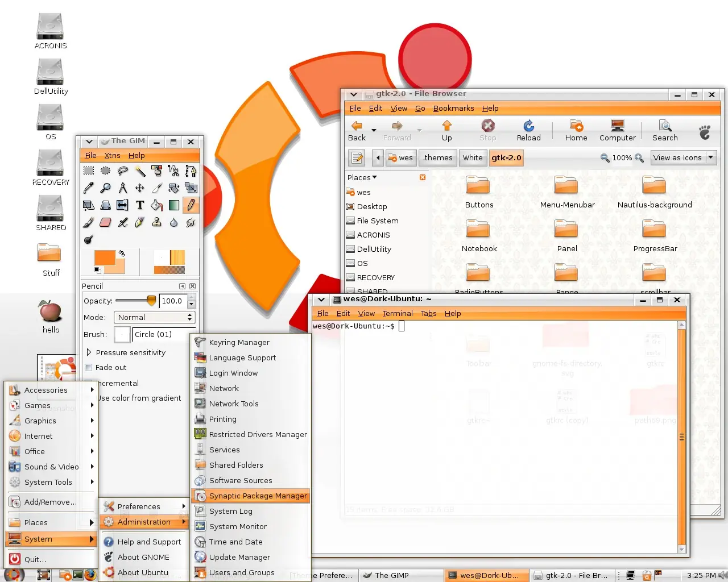The image size is (728, 582).
Task: Select the Fuzzy Select magic wand tool
Action: (140, 171)
